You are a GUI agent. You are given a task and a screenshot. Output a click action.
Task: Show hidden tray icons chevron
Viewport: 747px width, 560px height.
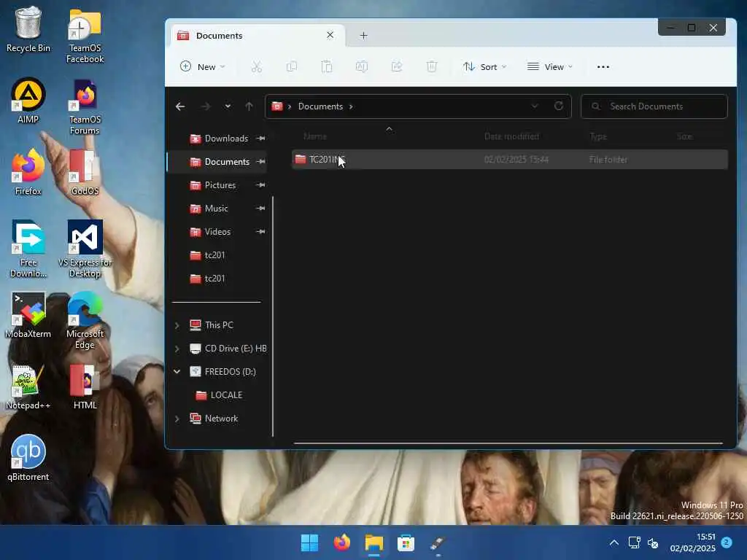click(614, 542)
